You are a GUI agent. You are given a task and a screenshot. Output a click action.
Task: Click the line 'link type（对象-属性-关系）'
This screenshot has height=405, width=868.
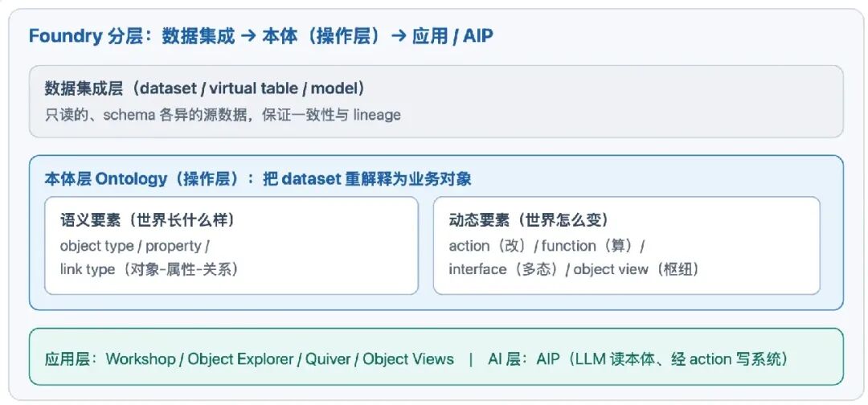pyautogui.click(x=149, y=269)
